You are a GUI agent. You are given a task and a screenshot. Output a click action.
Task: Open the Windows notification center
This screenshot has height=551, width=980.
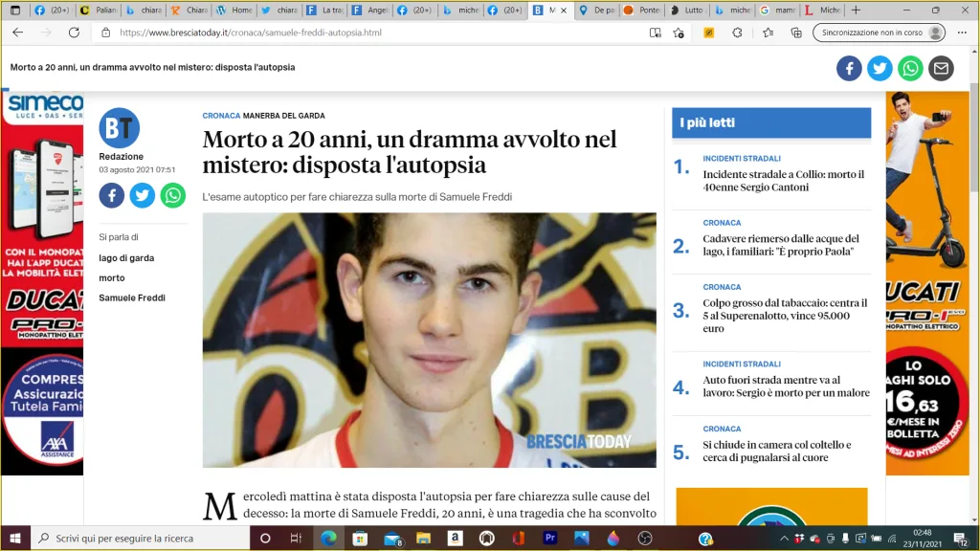[961, 538]
